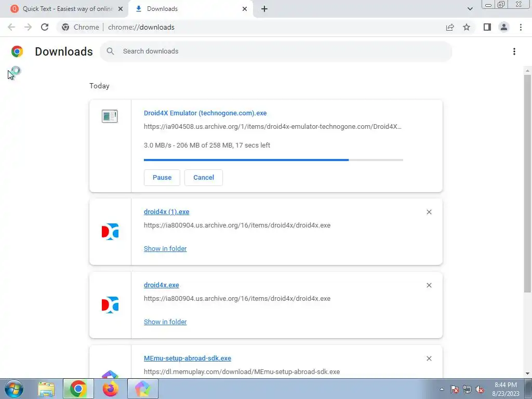Open the droid4x.exe file link
This screenshot has height=399, width=532.
coord(162,285)
